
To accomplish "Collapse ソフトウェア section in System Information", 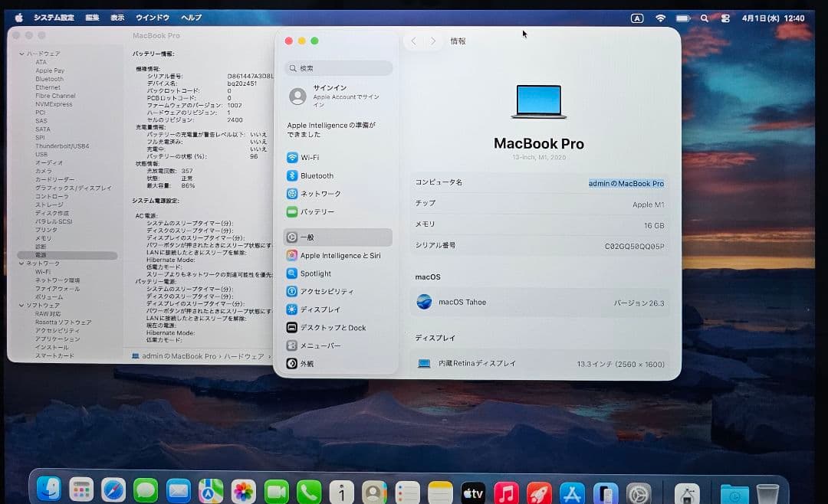I will point(21,305).
